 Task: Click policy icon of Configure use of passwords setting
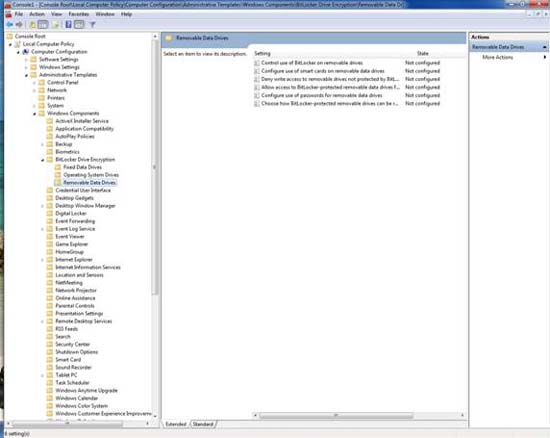[257, 95]
